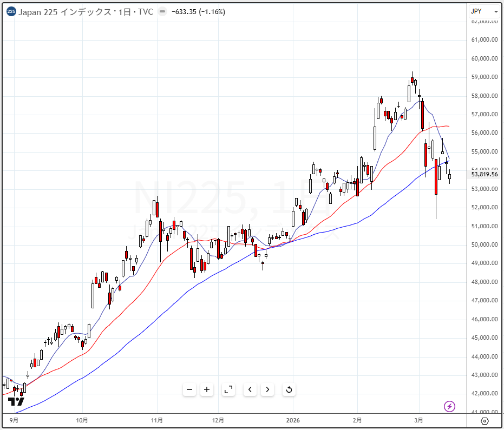504x430 pixels.
Task: Click the zoom out minus button
Action: tap(189, 389)
